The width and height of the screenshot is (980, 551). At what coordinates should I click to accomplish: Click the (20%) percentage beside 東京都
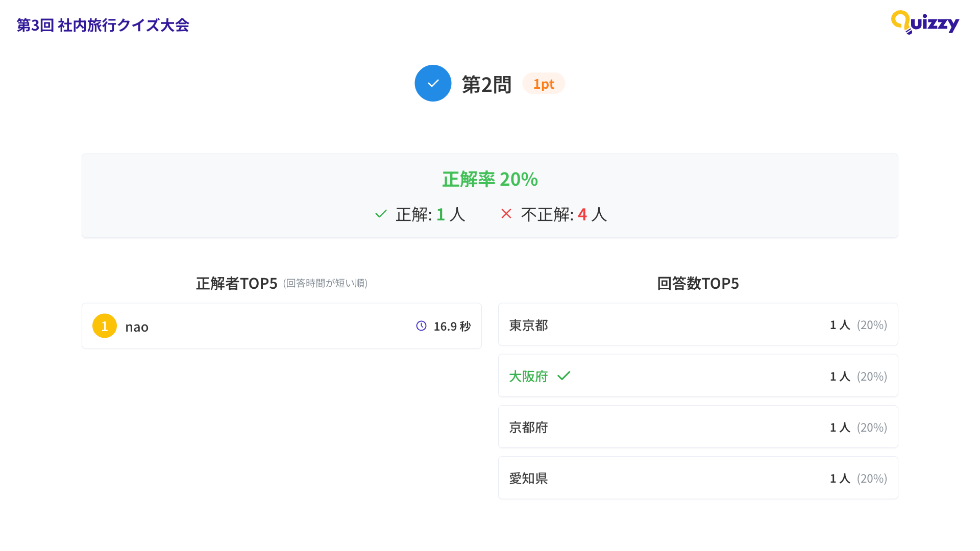pyautogui.click(x=872, y=325)
